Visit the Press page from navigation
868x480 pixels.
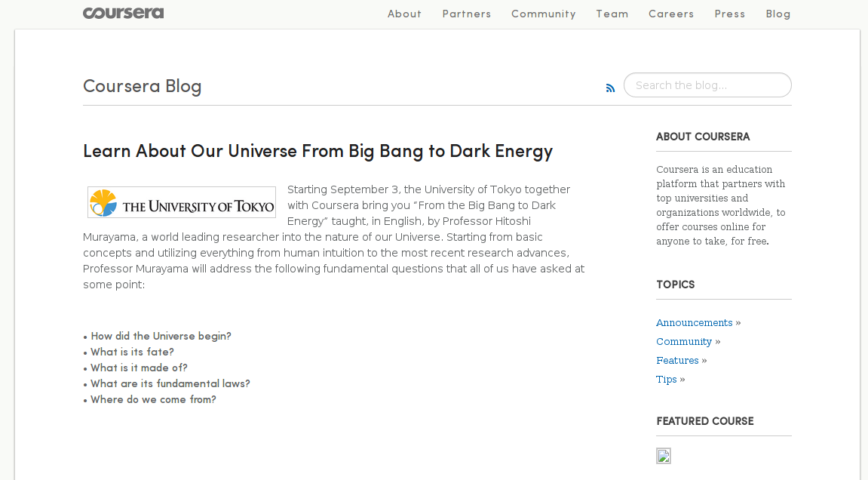[x=729, y=14]
